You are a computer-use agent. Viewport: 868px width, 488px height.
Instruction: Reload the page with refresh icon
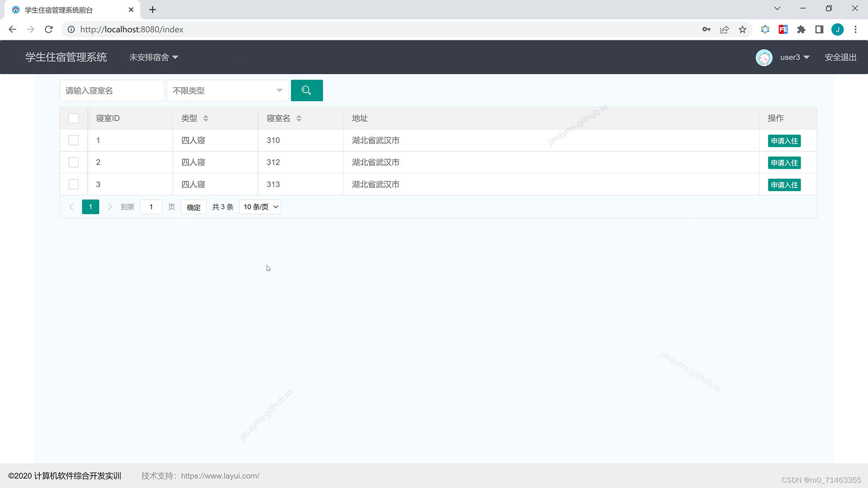49,29
